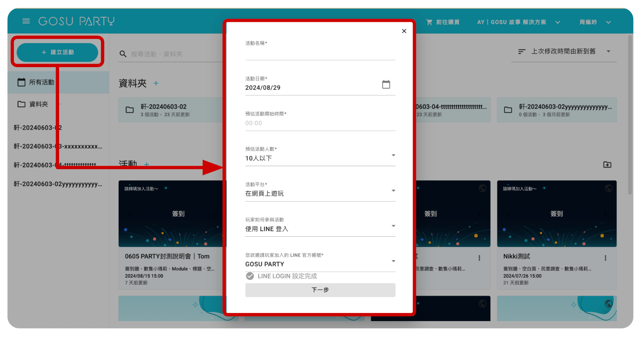Open the hamburger menu icon
Viewport: 644px width, 343px height.
coord(26,21)
